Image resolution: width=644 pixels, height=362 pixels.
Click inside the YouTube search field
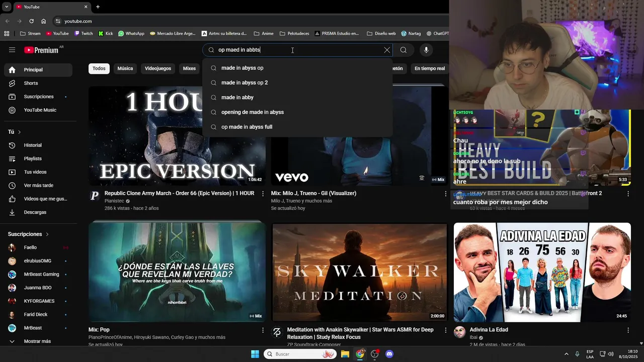coord(297,50)
